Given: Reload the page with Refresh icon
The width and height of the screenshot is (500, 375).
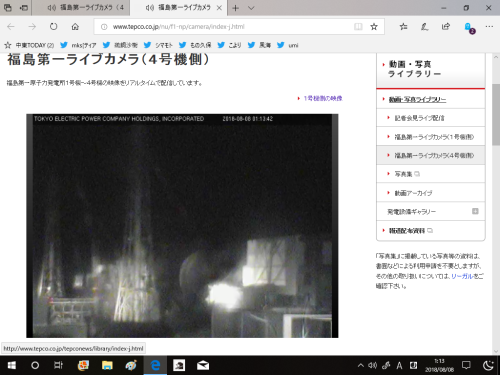Looking at the screenshot, I should pyautogui.click(x=53, y=27).
